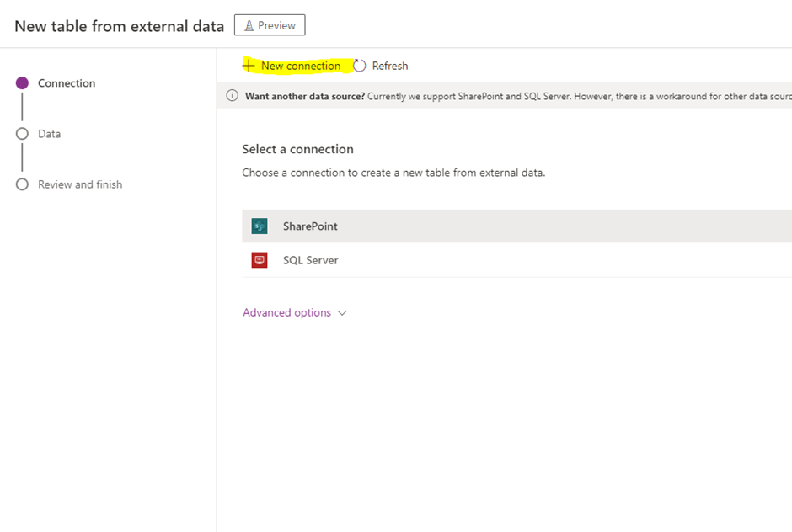Click the Preview badge label
This screenshot has width=792, height=532.
tap(276, 25)
